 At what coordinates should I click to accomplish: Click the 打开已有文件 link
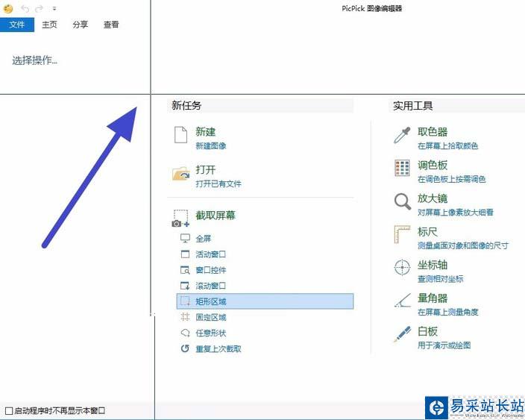click(219, 184)
